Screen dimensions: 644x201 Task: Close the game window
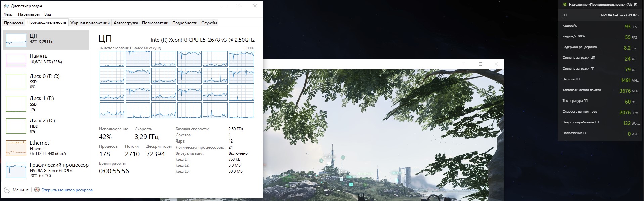pyautogui.click(x=496, y=64)
